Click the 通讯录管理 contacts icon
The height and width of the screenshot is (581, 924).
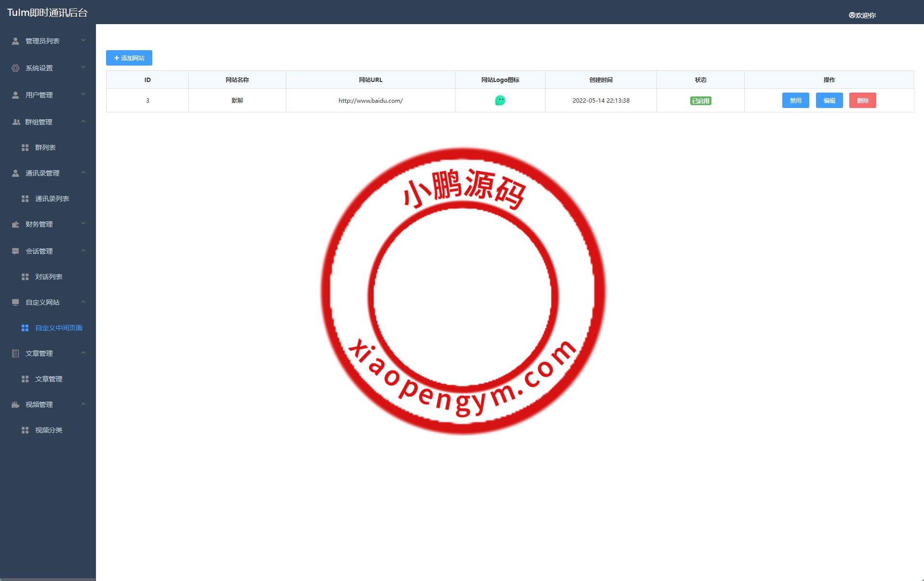(15, 173)
